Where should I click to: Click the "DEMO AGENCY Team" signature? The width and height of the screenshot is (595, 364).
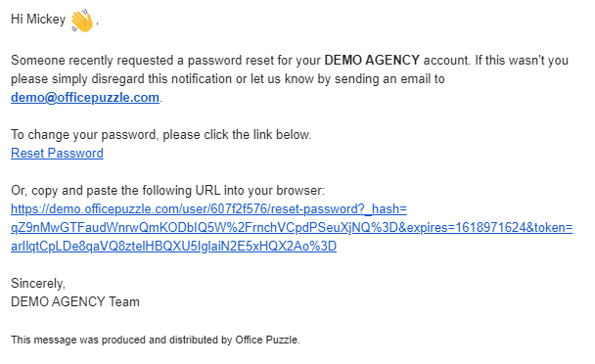[x=75, y=301]
